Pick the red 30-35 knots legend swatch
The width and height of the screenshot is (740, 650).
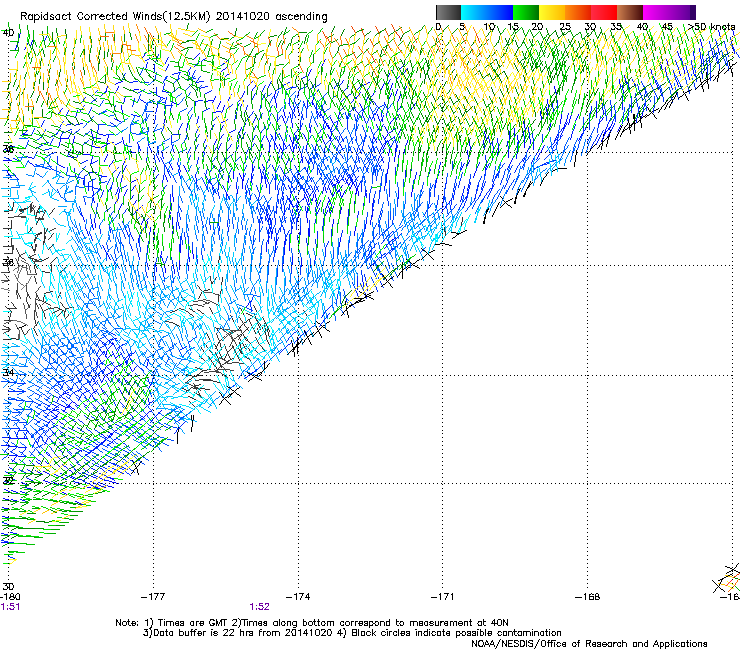604,12
